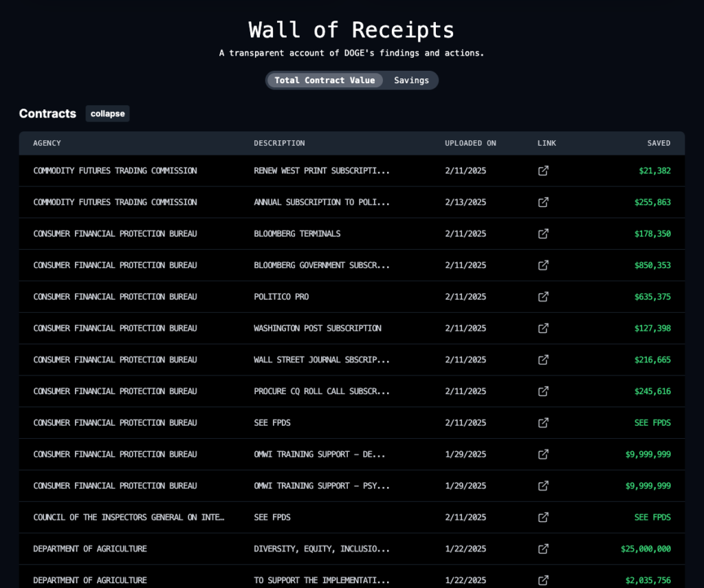Open link icon for Diversity, Equity, Inclusio row

point(543,549)
